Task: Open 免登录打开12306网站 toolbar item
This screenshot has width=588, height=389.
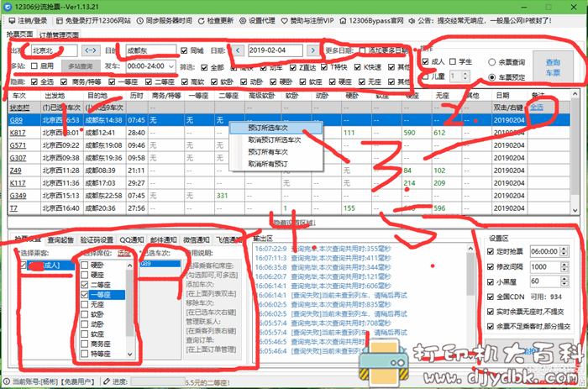Action: tap(93, 21)
